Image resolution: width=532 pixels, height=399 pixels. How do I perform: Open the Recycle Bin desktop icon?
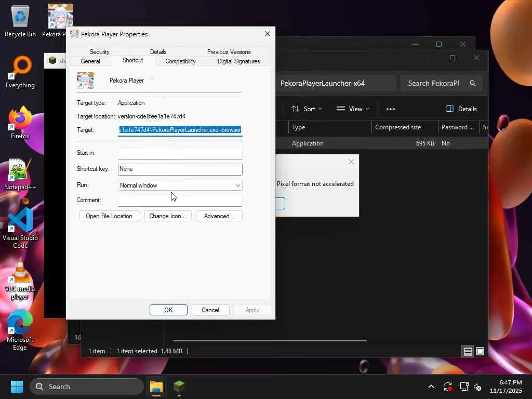pos(20,20)
